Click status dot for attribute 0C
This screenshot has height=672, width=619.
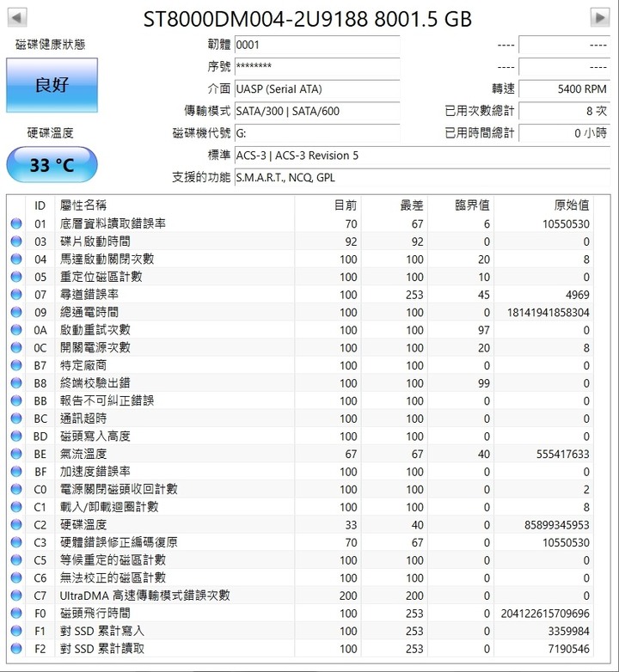(x=16, y=347)
